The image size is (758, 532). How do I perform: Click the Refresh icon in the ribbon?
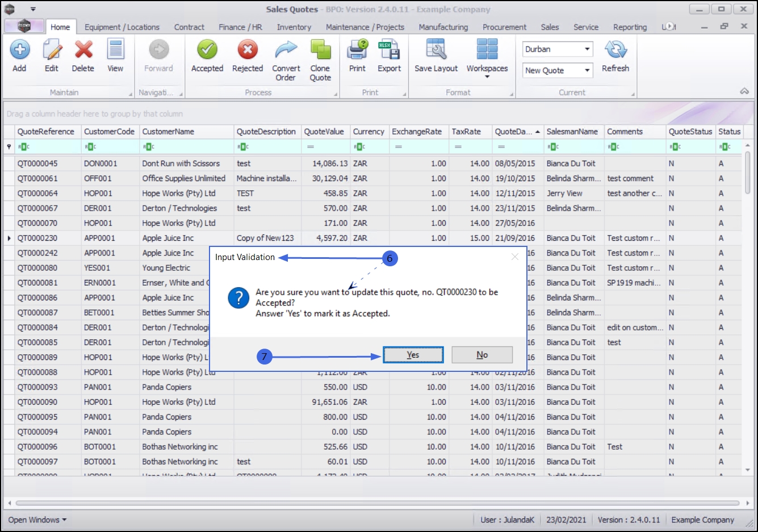(615, 50)
